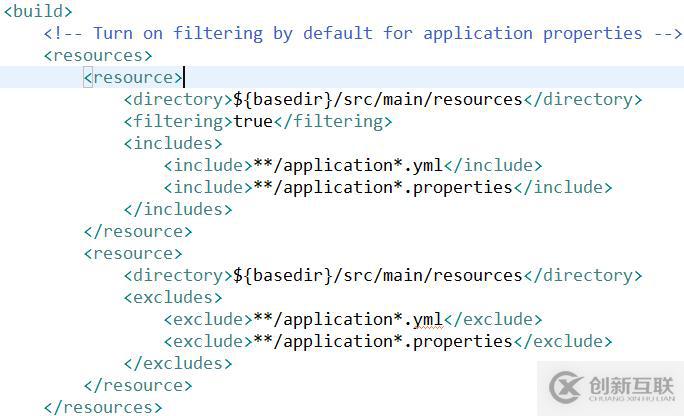This screenshot has height=416, width=684.
Task: Click the second resource opening tag
Action: pos(133,253)
